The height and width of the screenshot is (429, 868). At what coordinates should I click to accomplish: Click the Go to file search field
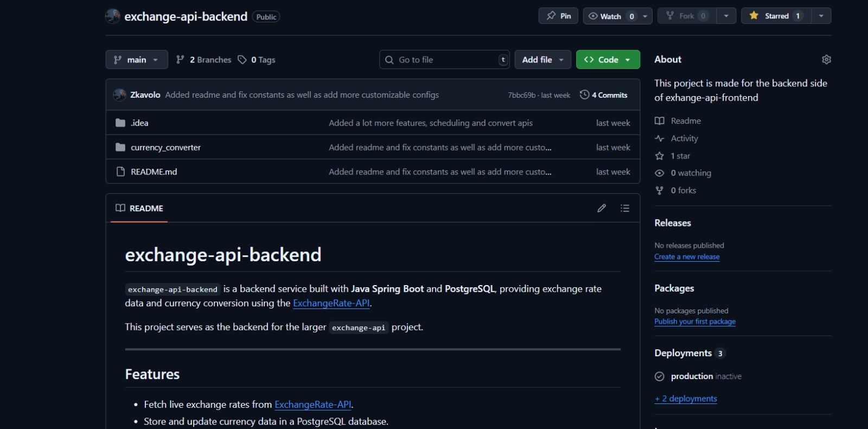444,60
